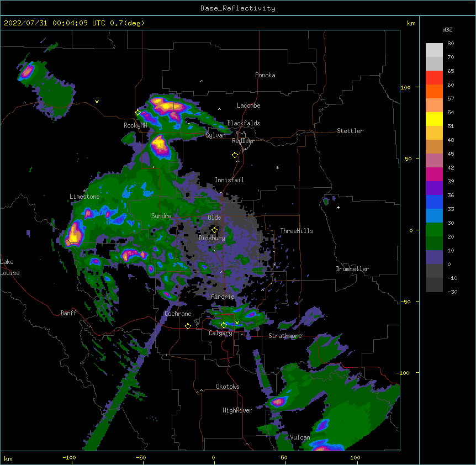Click the Lacombe city label
This screenshot has height=465, width=476.
[x=248, y=105]
